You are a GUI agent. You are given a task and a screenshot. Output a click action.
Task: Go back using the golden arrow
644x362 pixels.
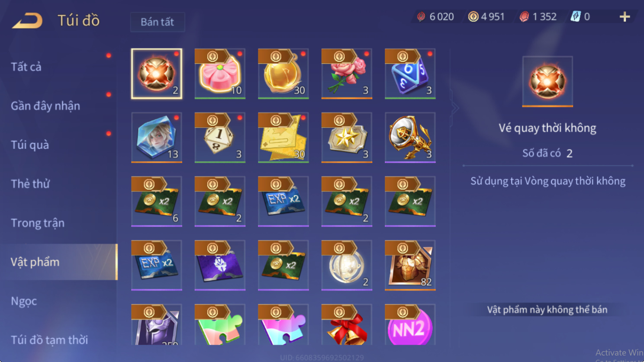point(27,20)
